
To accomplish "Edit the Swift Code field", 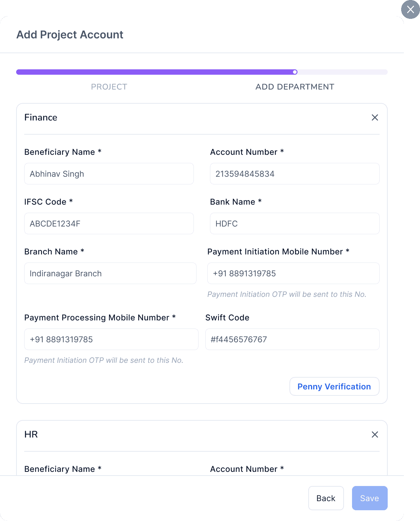I will 292,339.
